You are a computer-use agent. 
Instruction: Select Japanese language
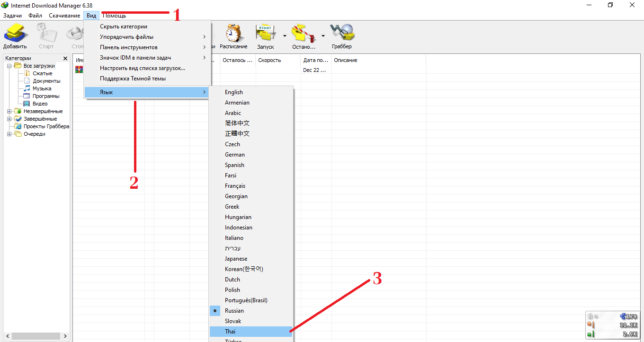(251, 259)
